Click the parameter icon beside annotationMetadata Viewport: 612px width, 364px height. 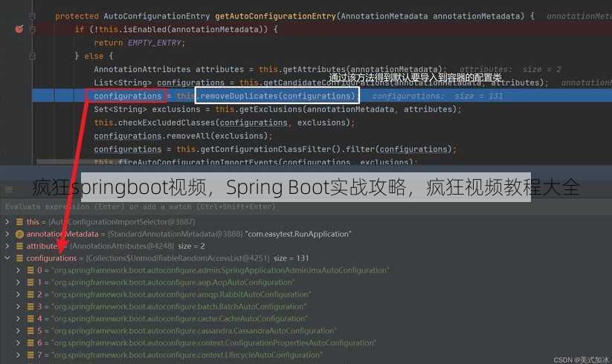tap(19, 234)
